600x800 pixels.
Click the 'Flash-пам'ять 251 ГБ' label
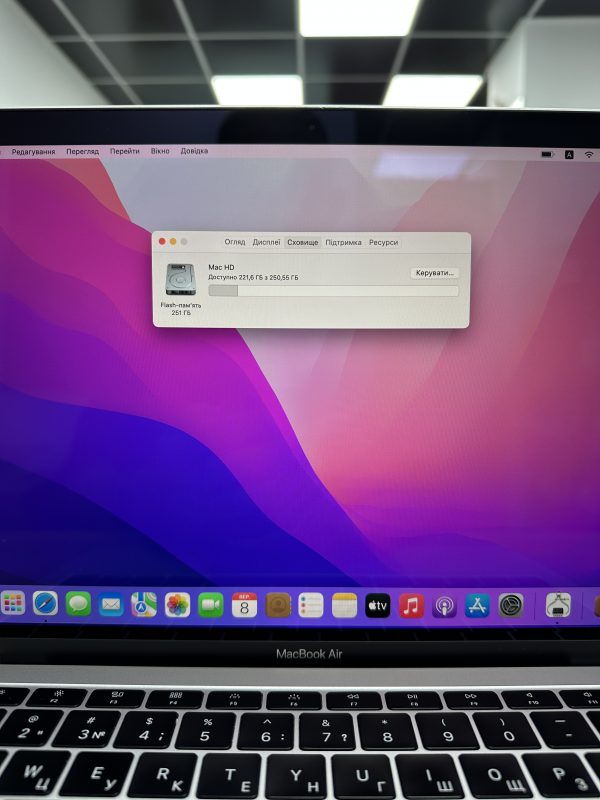click(181, 309)
